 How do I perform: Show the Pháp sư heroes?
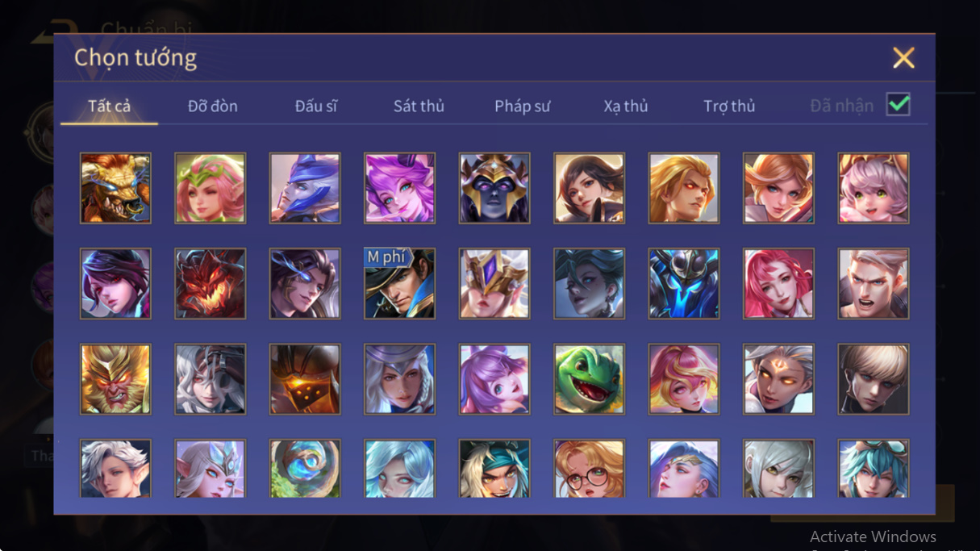click(x=523, y=106)
